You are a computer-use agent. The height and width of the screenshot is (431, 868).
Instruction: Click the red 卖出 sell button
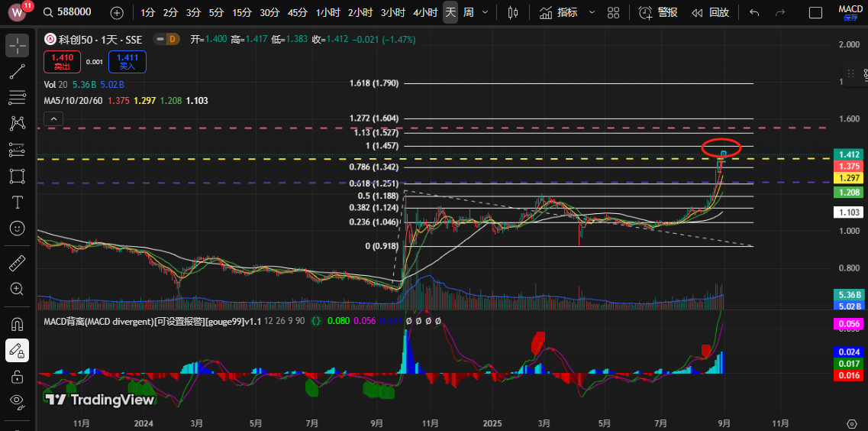tap(62, 61)
